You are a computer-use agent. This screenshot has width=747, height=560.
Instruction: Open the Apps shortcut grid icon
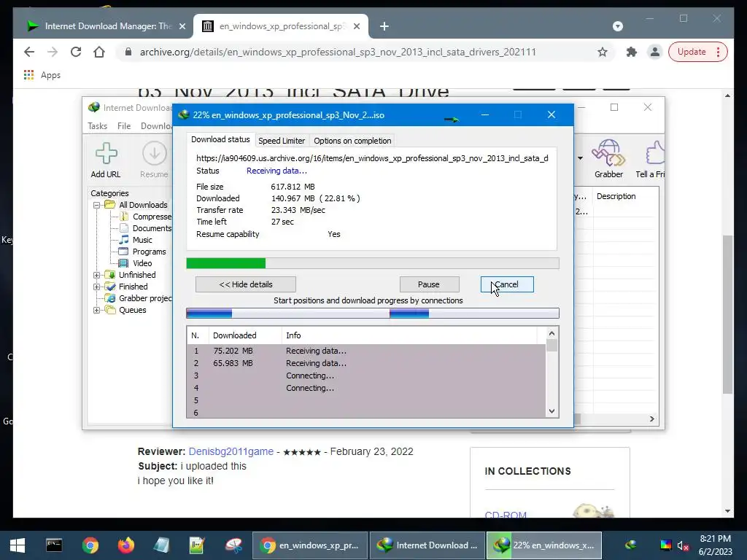pyautogui.click(x=28, y=75)
